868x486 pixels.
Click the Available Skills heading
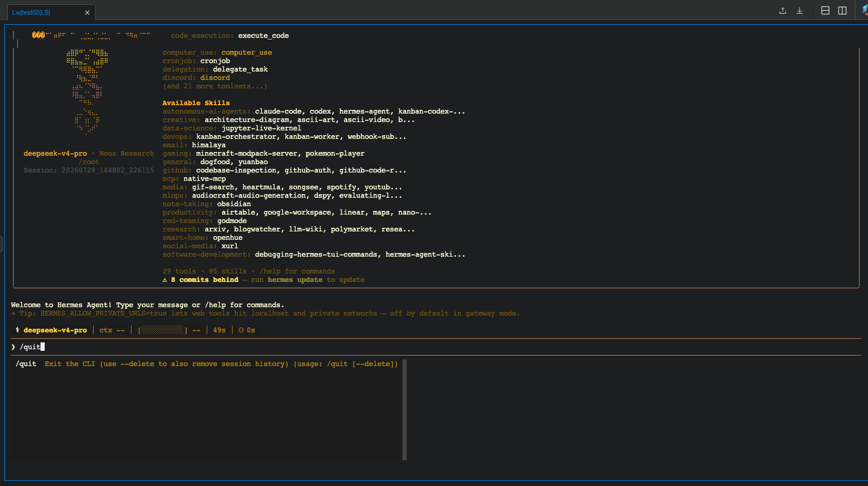[x=196, y=103]
